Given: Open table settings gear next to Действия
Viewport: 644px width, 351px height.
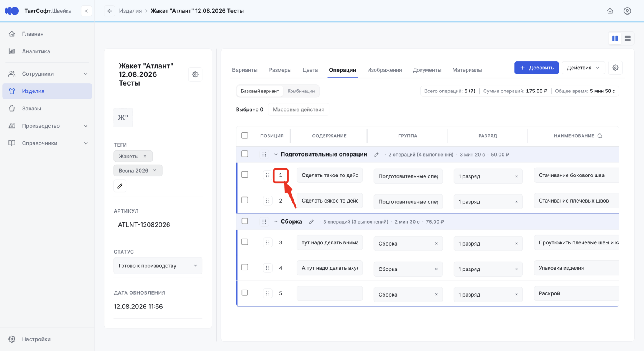Looking at the screenshot, I should tap(615, 68).
